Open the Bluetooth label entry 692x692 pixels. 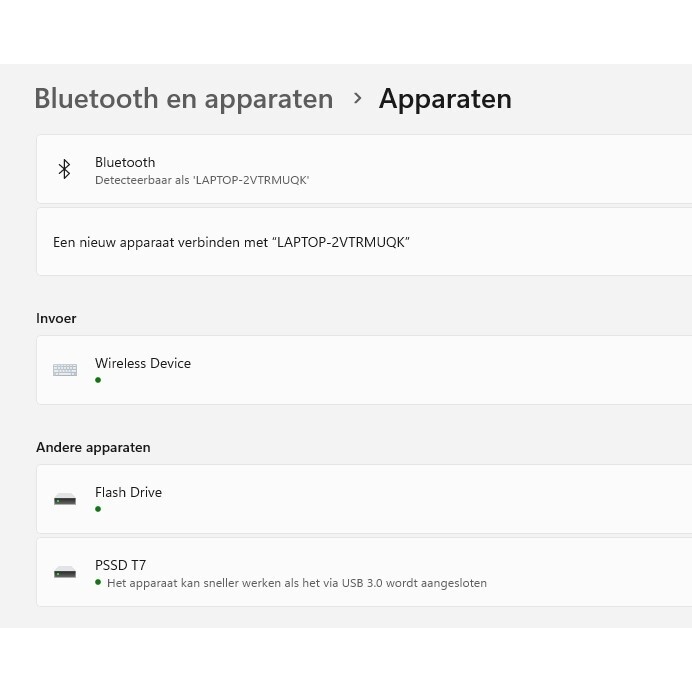125,162
